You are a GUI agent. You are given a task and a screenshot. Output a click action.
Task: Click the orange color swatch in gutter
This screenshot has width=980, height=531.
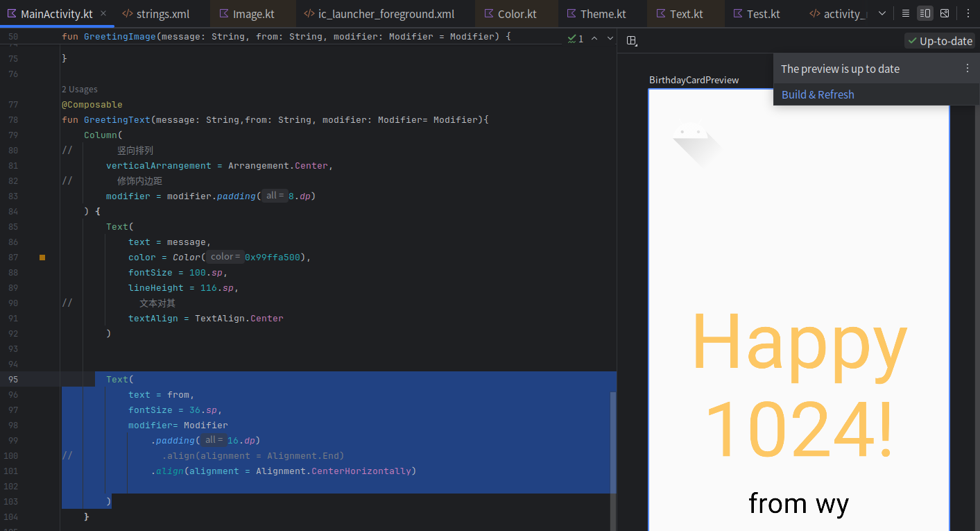point(42,258)
